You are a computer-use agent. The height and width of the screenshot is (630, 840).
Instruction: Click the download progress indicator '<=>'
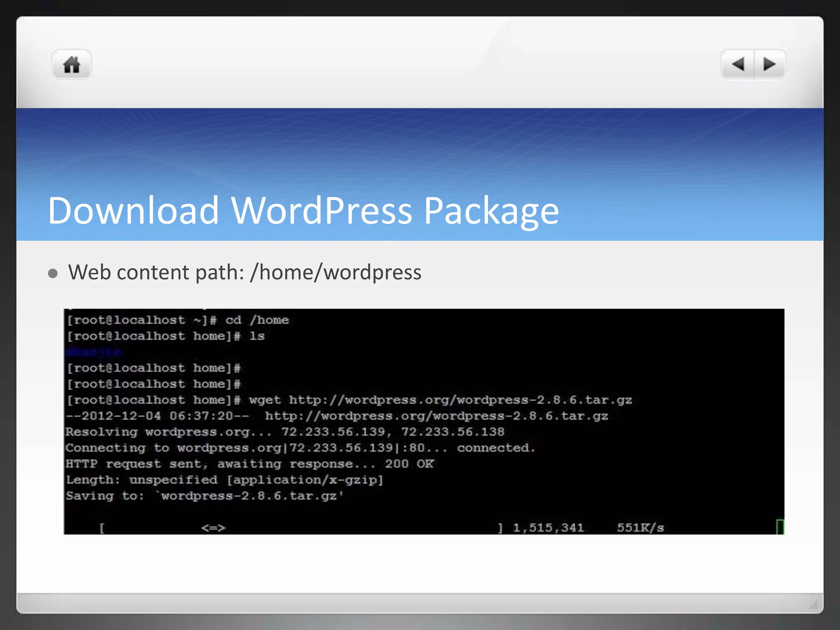(213, 528)
